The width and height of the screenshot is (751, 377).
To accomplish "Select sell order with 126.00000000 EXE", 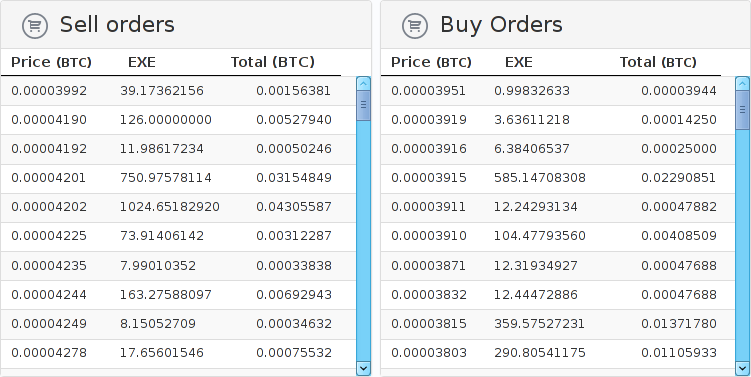I will click(x=178, y=120).
